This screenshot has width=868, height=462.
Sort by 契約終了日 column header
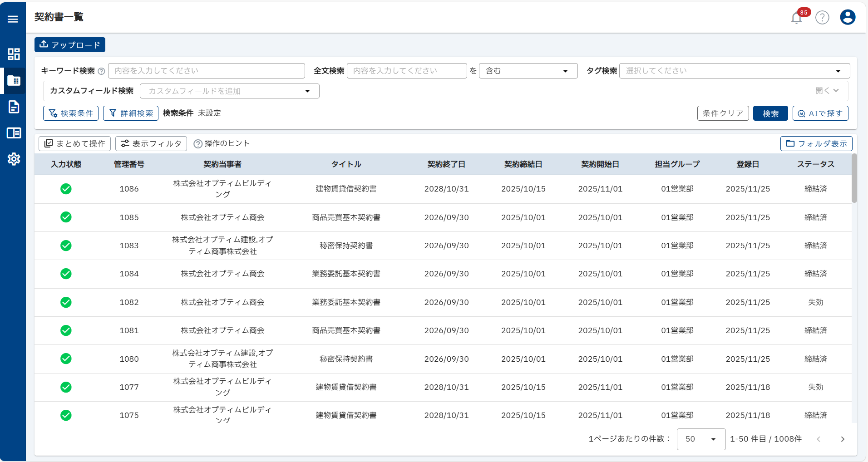click(x=446, y=164)
